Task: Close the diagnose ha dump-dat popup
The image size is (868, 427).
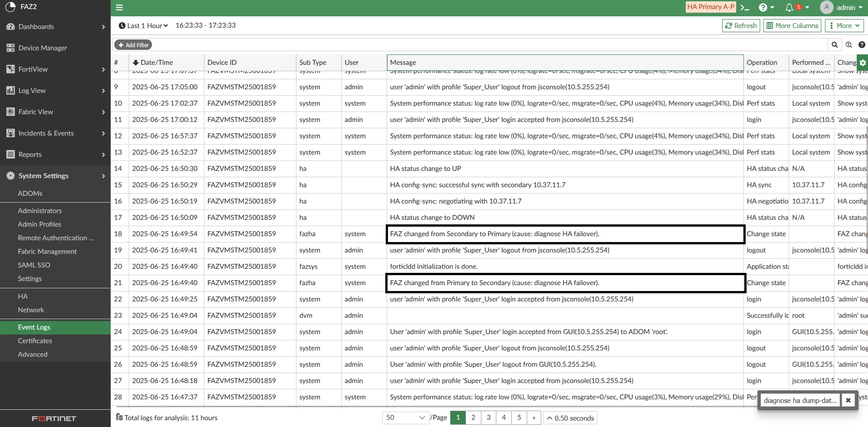Action: pos(848,400)
